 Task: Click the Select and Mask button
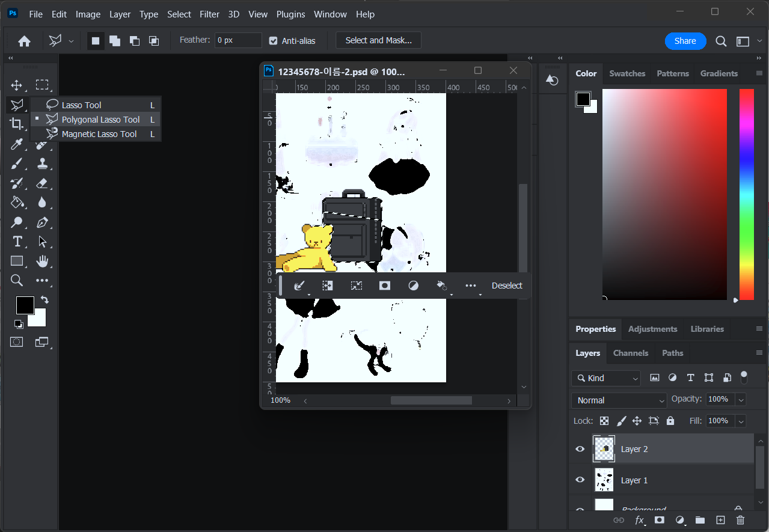click(378, 40)
